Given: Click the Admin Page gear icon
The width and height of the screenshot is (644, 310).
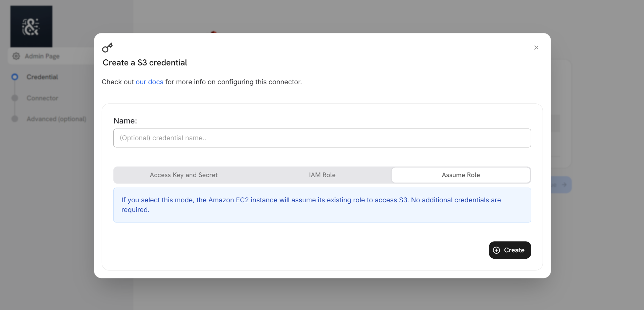Looking at the screenshot, I should coord(16,56).
